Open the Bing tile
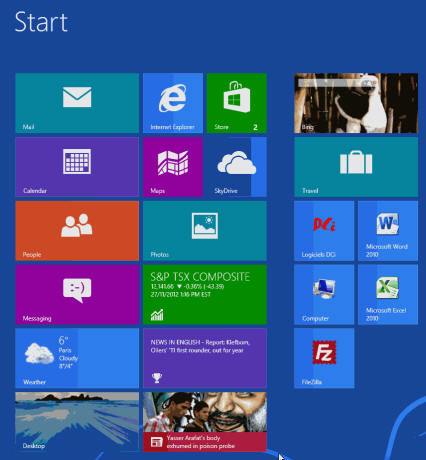 point(356,103)
